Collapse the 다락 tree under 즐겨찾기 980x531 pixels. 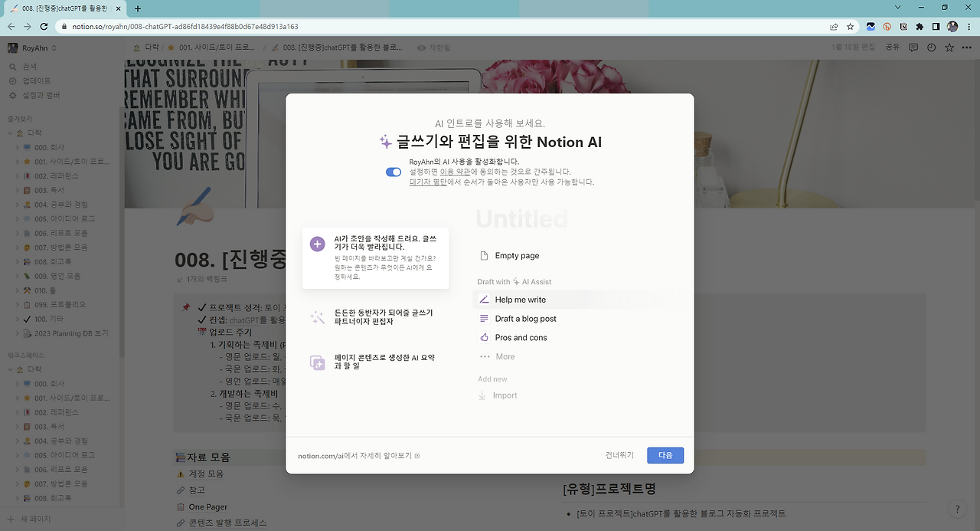click(x=11, y=133)
